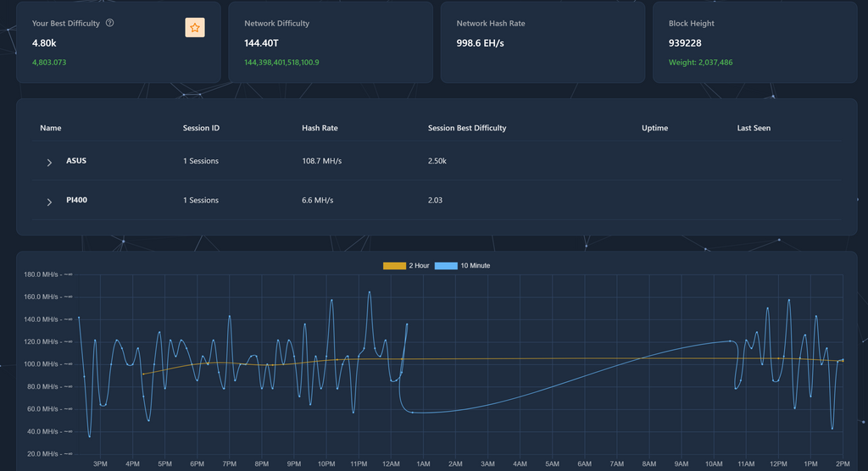Click the Last Seen column header
The height and width of the screenshot is (471, 868).
tap(754, 128)
